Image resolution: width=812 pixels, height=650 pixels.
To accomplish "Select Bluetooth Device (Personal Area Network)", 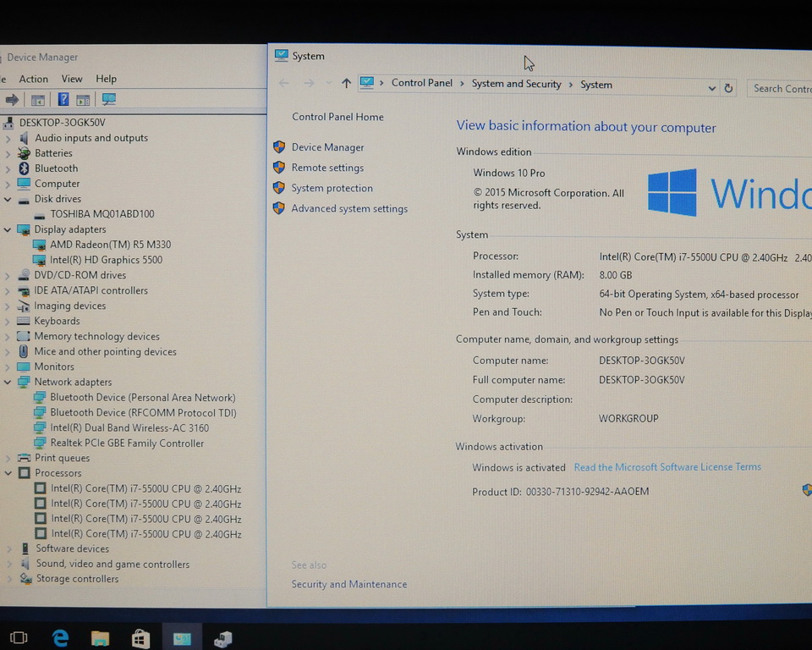I will pyautogui.click(x=142, y=398).
